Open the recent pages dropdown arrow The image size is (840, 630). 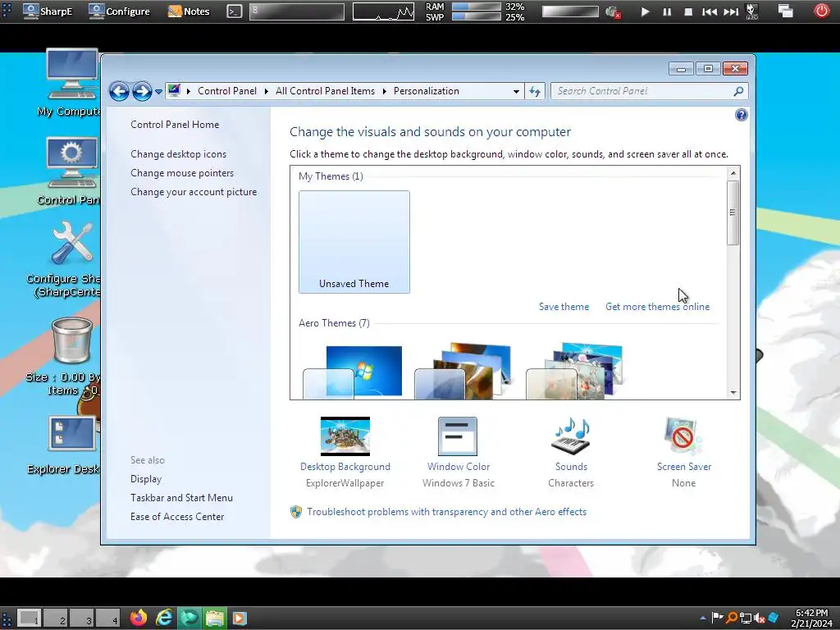[x=158, y=92]
